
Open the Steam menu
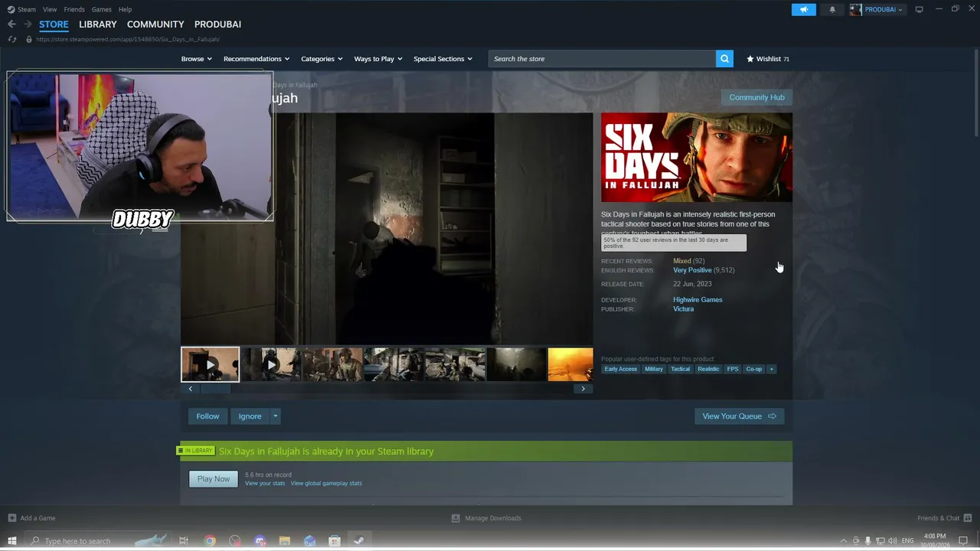click(27, 9)
